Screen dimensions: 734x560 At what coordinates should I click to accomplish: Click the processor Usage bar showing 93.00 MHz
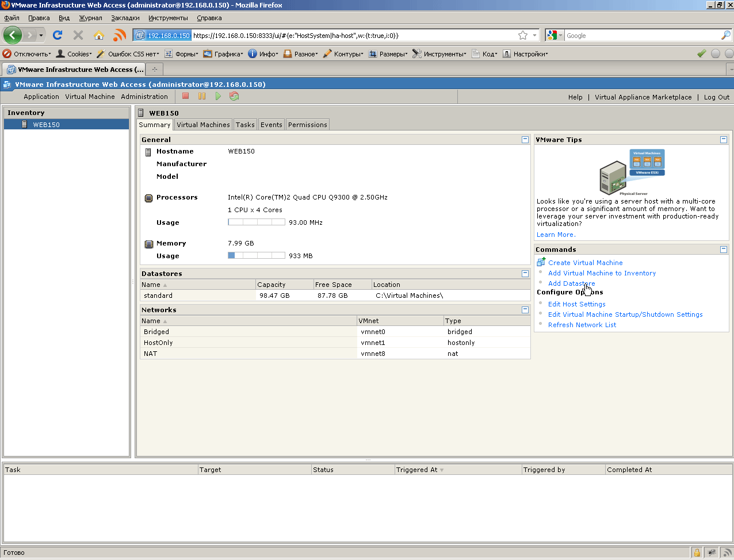tap(257, 223)
